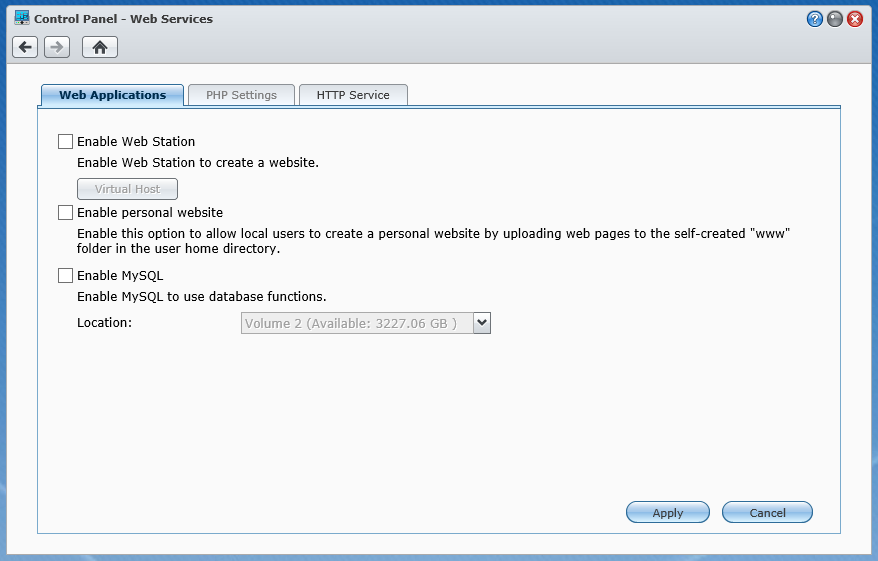Enable Web Station checkbox

pos(66,142)
